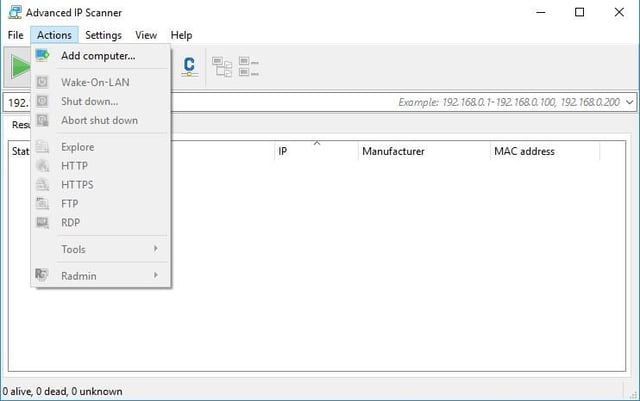The height and width of the screenshot is (401, 640).
Task: Minimize the Advanced IP Scanner window
Action: 541,13
